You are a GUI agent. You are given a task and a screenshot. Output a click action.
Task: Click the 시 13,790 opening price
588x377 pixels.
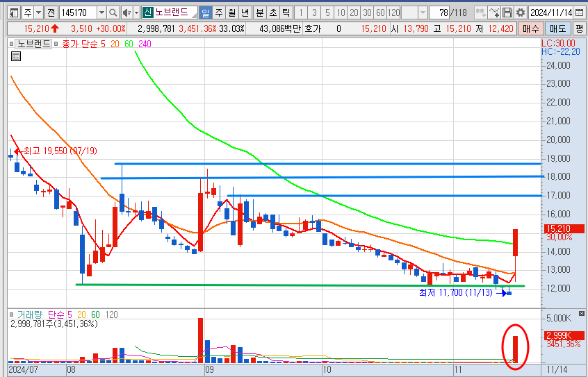(409, 29)
